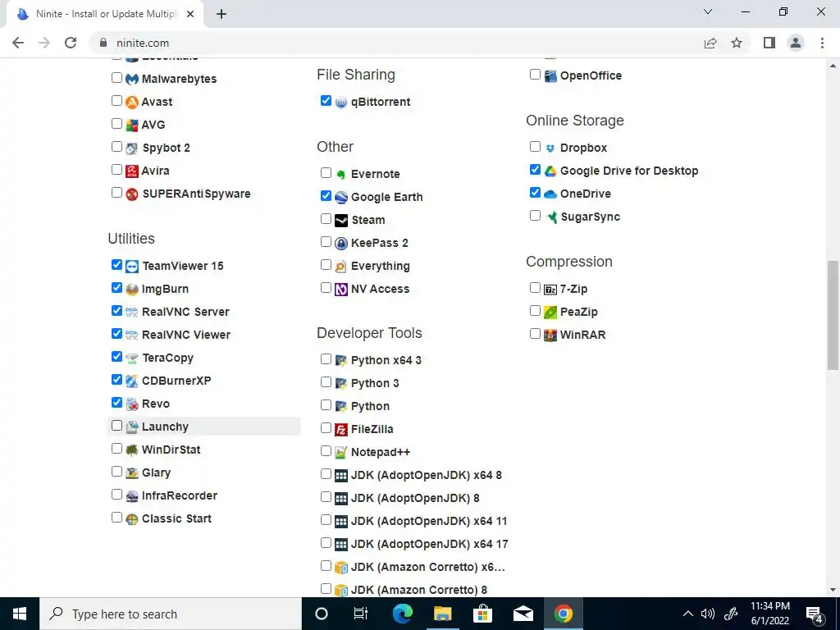Click the SUPERAntiSpyware icon
The width and height of the screenshot is (840, 630).
click(x=132, y=194)
